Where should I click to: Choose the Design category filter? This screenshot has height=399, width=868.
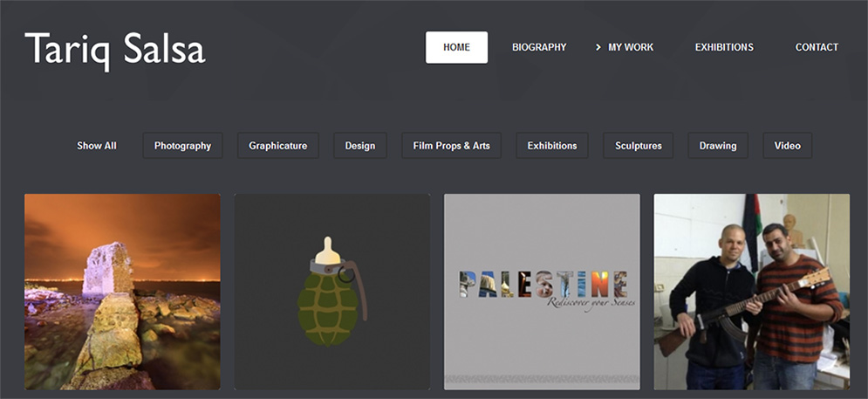pyautogui.click(x=359, y=146)
